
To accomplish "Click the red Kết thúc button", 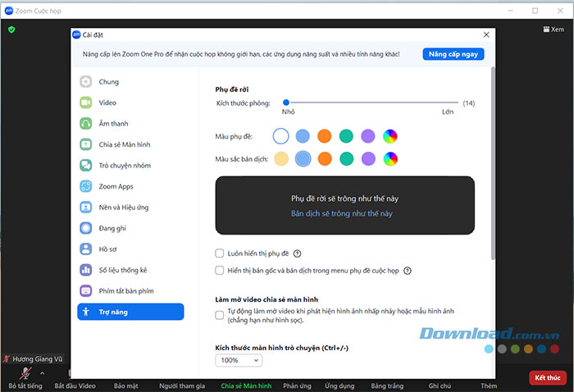I will tap(548, 378).
